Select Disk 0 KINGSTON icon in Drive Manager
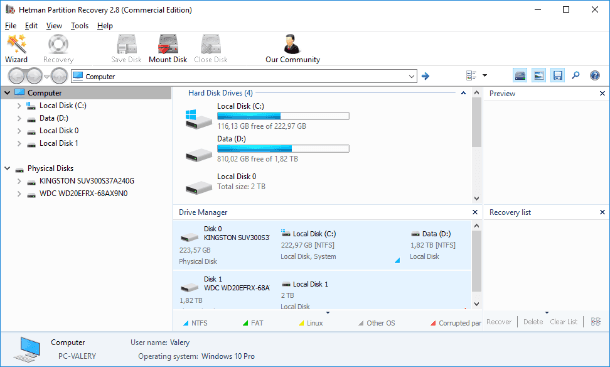Viewport: 610px width, 367px height. click(189, 237)
